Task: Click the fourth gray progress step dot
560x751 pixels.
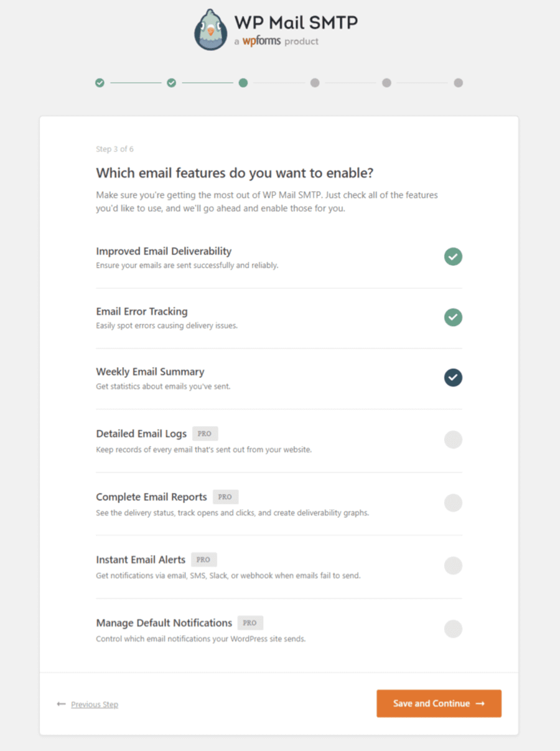Action: pos(315,82)
